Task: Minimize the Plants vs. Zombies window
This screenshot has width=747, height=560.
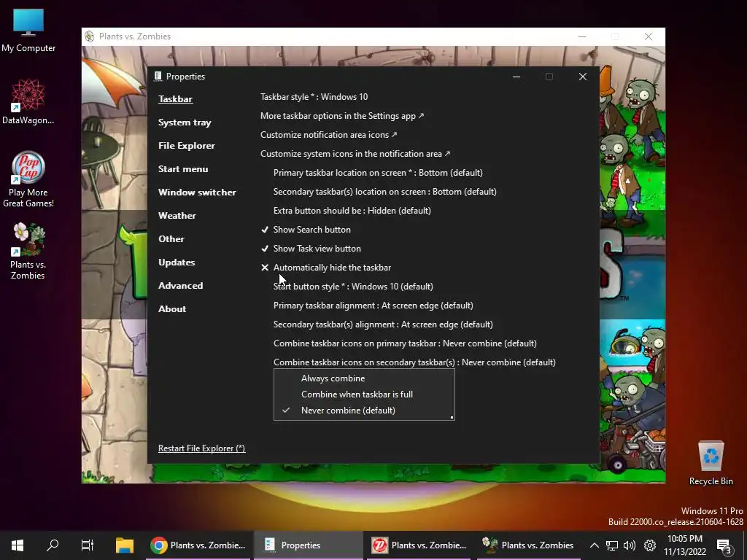Action: pyautogui.click(x=581, y=36)
